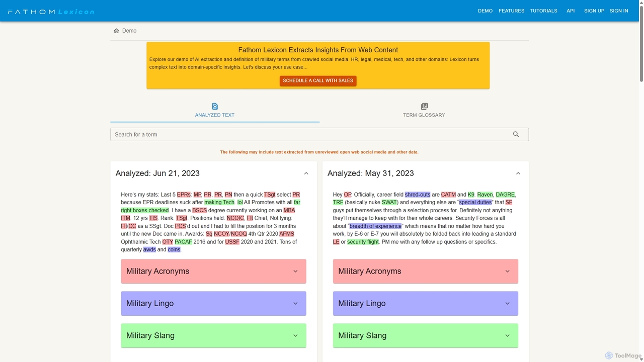The width and height of the screenshot is (644, 362).
Task: Click the highlighted acronym "LE"
Action: click(336, 242)
